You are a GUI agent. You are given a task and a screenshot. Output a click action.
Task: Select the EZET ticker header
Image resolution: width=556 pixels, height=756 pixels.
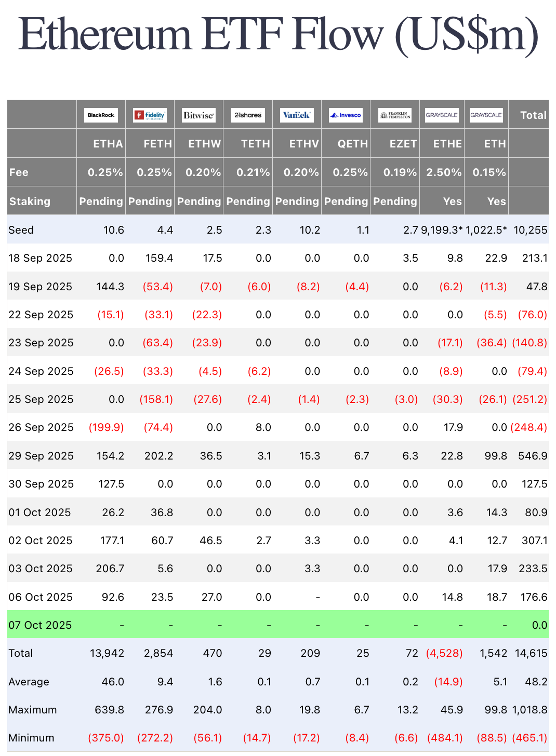pos(403,144)
